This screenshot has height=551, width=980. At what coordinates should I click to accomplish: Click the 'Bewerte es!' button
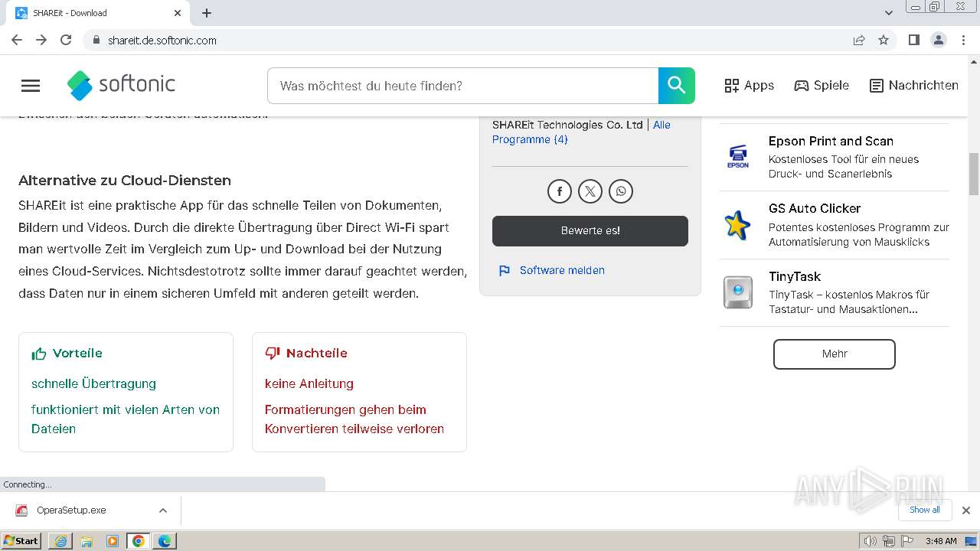[590, 231]
